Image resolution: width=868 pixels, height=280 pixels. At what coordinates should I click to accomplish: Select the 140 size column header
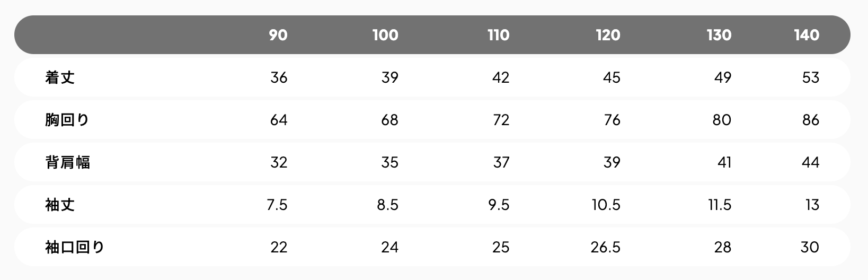807,35
